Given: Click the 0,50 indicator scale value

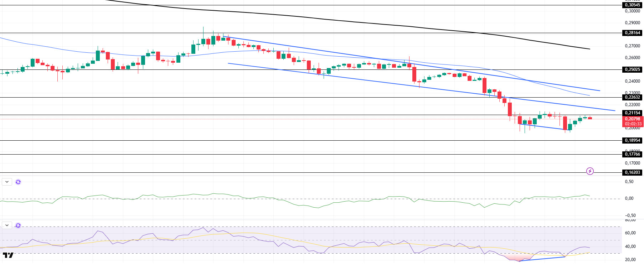Looking at the screenshot, I should coord(629,182).
